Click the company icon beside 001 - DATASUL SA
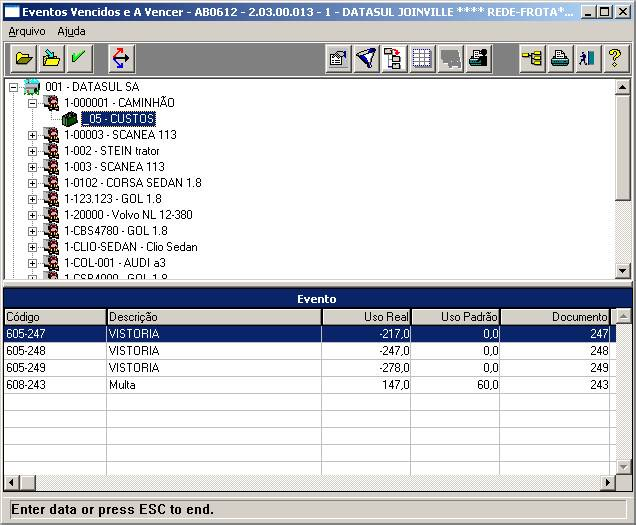This screenshot has height=525, width=636. click(x=32, y=87)
